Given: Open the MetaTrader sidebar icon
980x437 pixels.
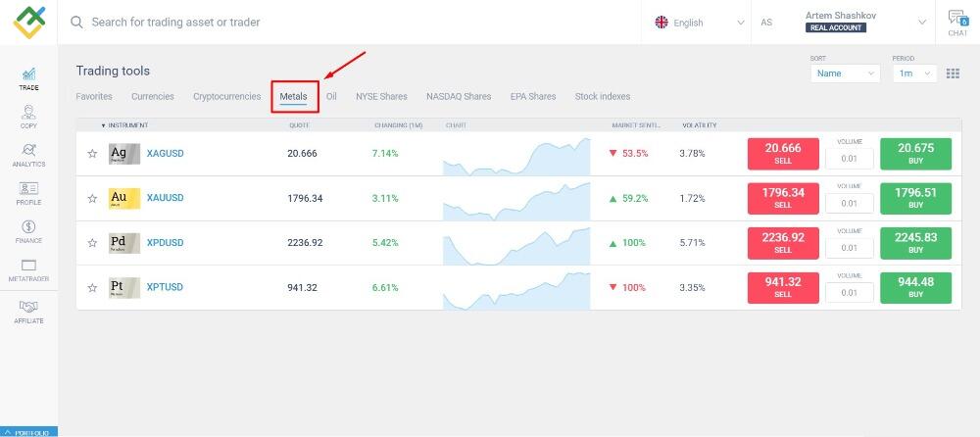Looking at the screenshot, I should (28, 270).
